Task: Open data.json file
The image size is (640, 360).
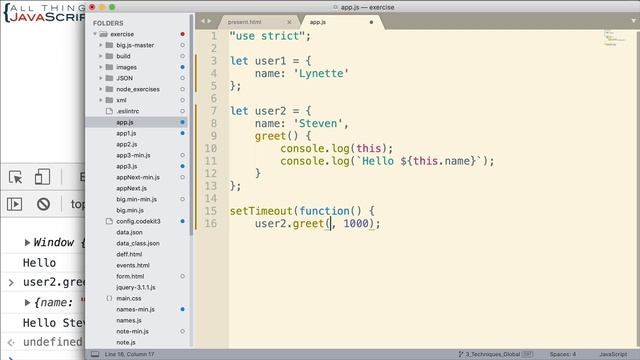Action: (x=129, y=232)
